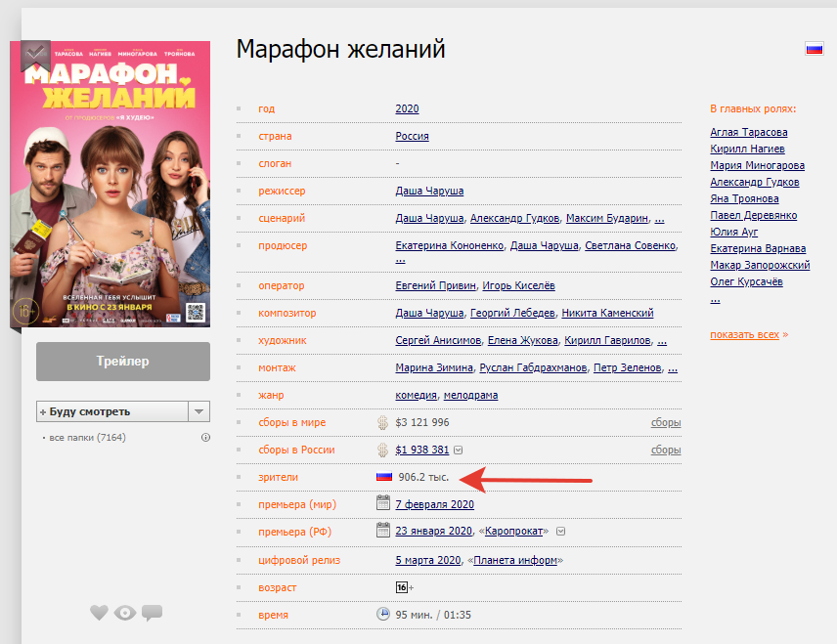Click the Russian flag in зрители row
837x644 pixels.
pos(384,477)
